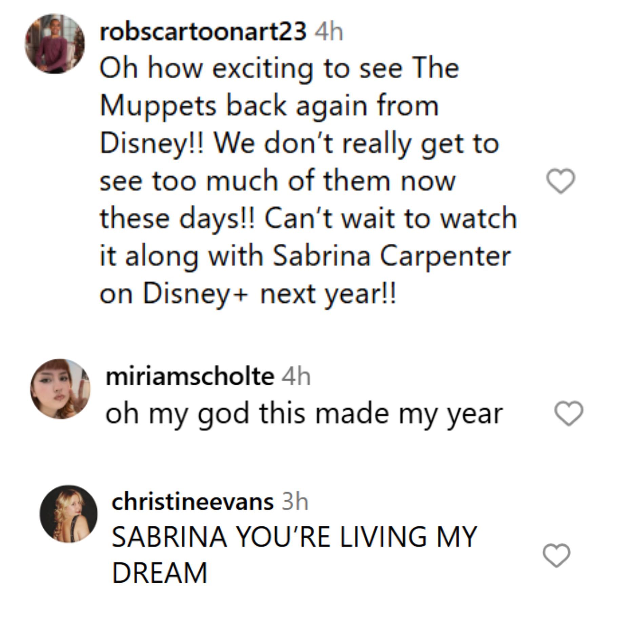
Task: Click 'Muppets' in the first comment
Action: tap(158, 106)
